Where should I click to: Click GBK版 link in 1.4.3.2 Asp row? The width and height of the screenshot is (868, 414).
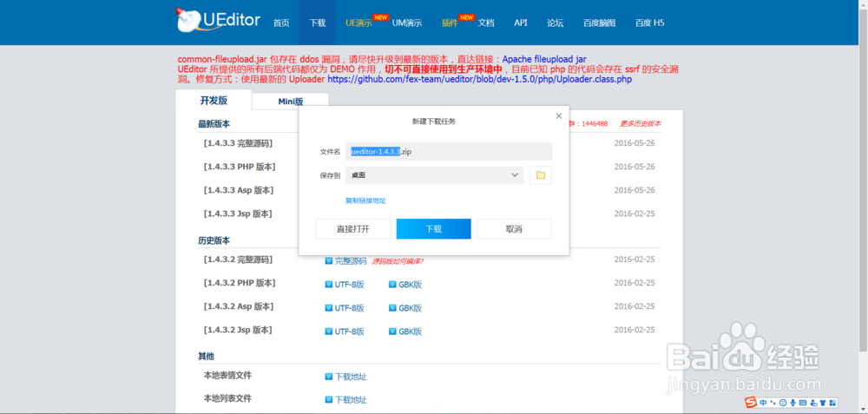(411, 308)
